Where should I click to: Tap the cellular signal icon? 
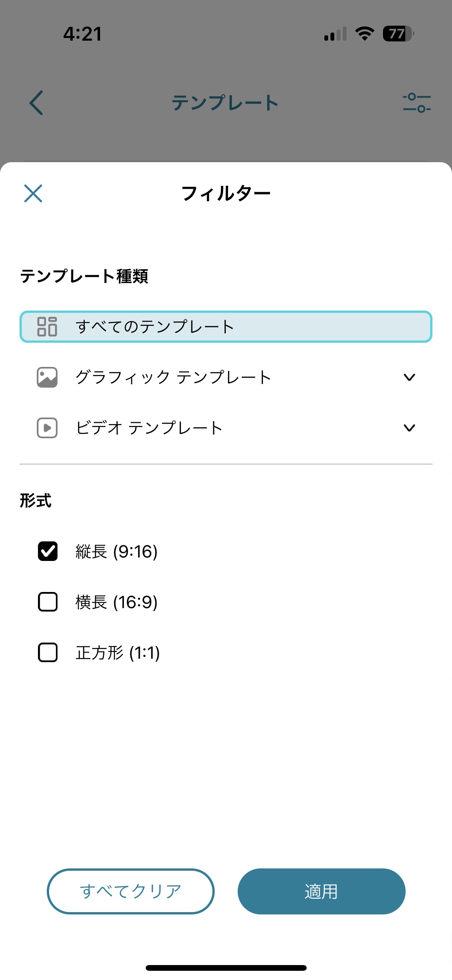coord(335,34)
